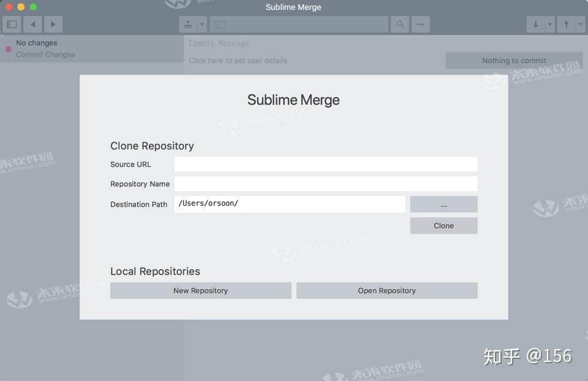Go back with left arrow icon
The width and height of the screenshot is (588, 381).
pos(32,25)
